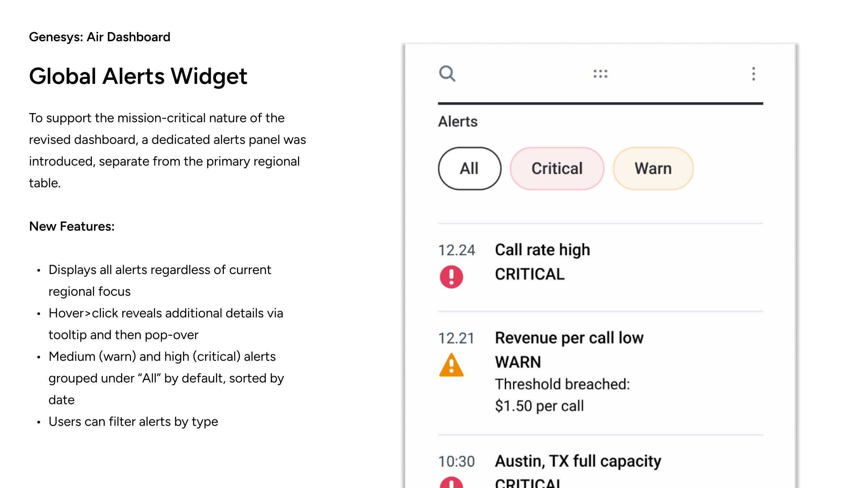Viewport: 868px width, 488px height.
Task: Click the Genesys: Air Dashboard label
Action: [x=99, y=37]
